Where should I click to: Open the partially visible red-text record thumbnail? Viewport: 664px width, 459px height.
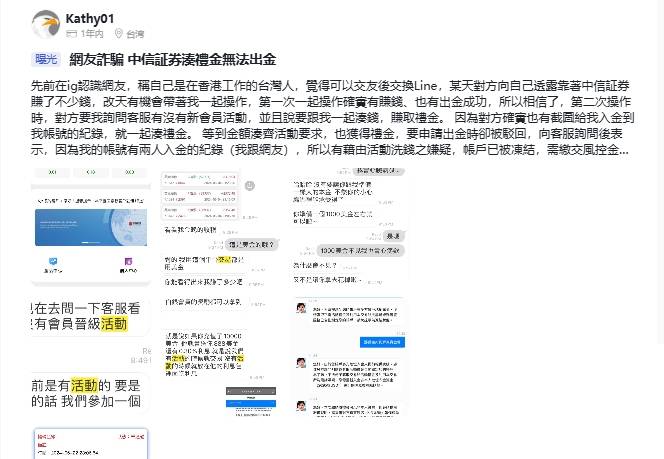pyautogui.click(x=91, y=443)
